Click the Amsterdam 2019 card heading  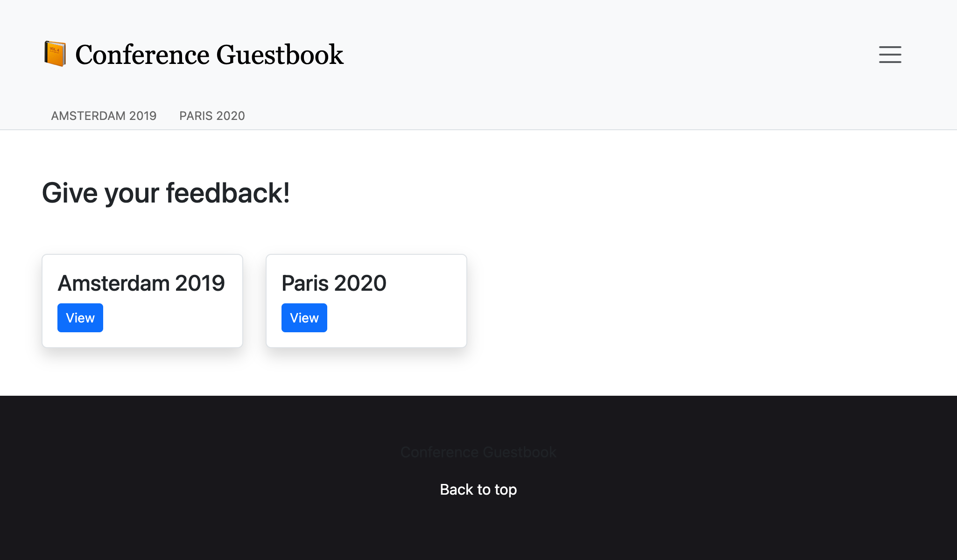pos(141,283)
